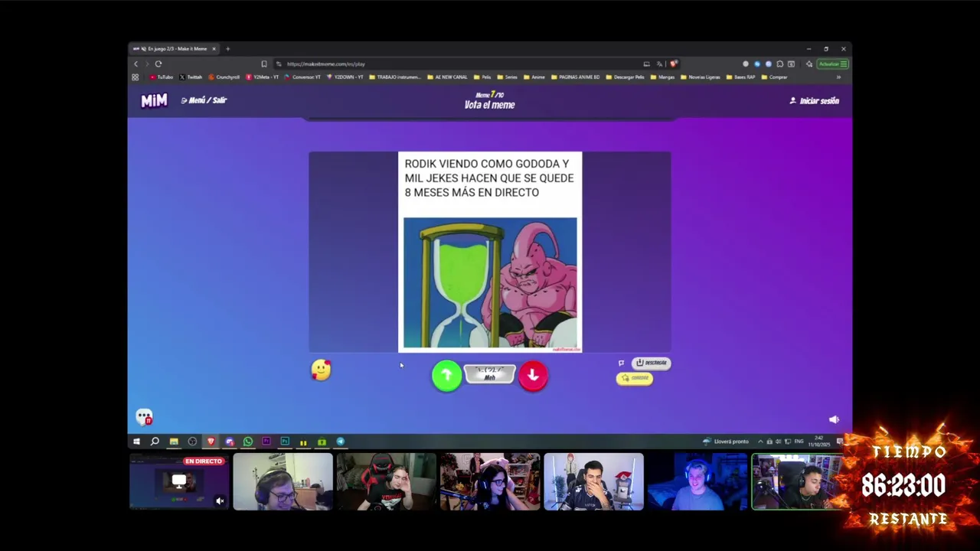The image size is (980, 551).
Task: Click the yellow Corregir button
Action: (x=635, y=378)
